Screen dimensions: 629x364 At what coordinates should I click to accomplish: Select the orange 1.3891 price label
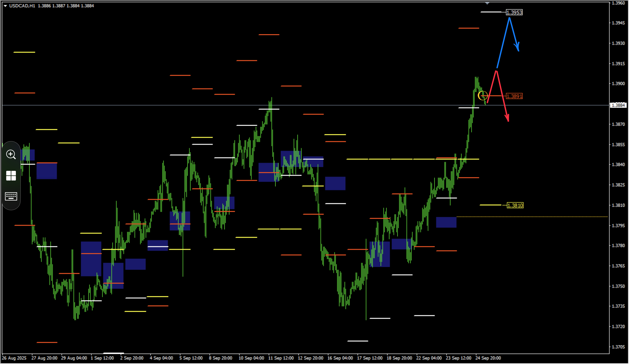514,96
